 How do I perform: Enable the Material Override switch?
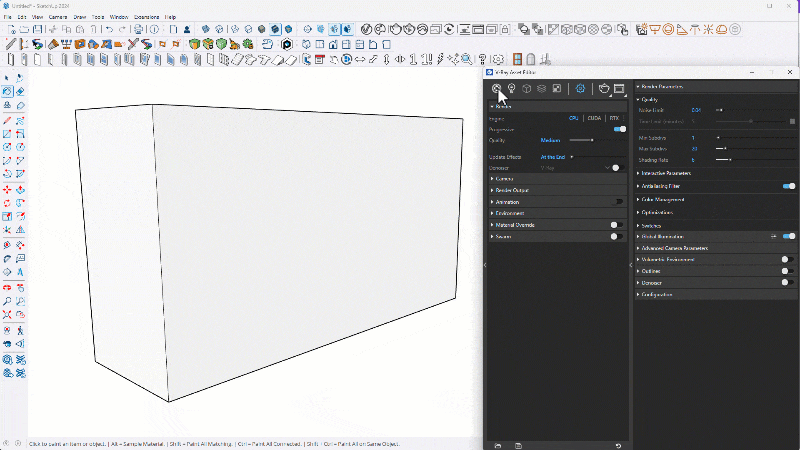coord(616,225)
